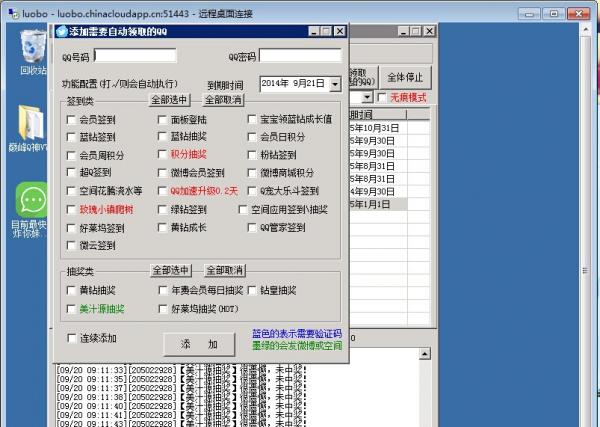Enable 宝宝领蓝钻成长值 checkbox
This screenshot has height=427, width=600.
click(252, 119)
